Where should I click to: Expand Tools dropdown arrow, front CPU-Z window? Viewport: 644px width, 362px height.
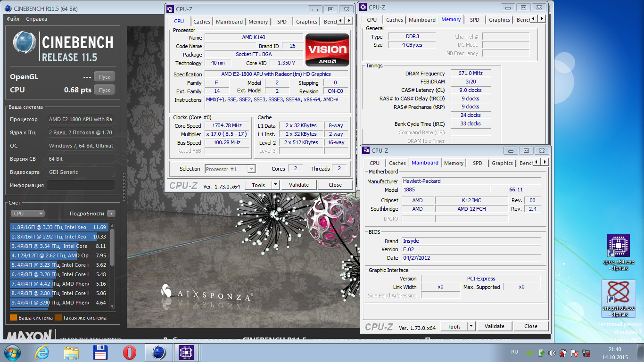[x=276, y=185]
